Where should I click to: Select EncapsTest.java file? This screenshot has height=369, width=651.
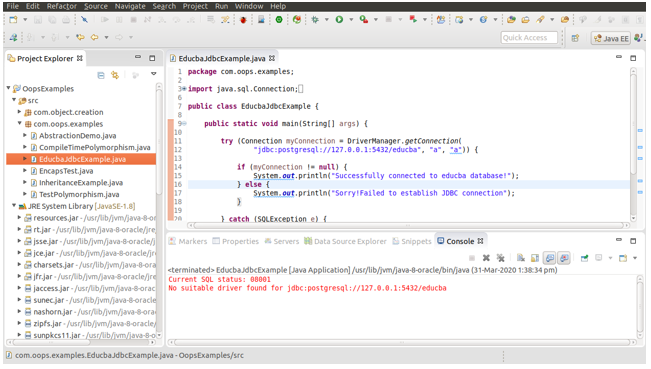click(66, 171)
